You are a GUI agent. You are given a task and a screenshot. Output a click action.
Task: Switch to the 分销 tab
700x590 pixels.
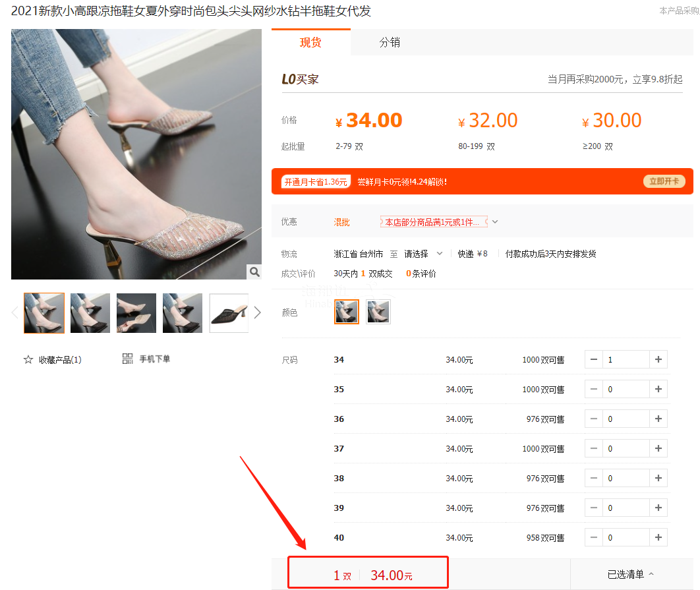(390, 43)
